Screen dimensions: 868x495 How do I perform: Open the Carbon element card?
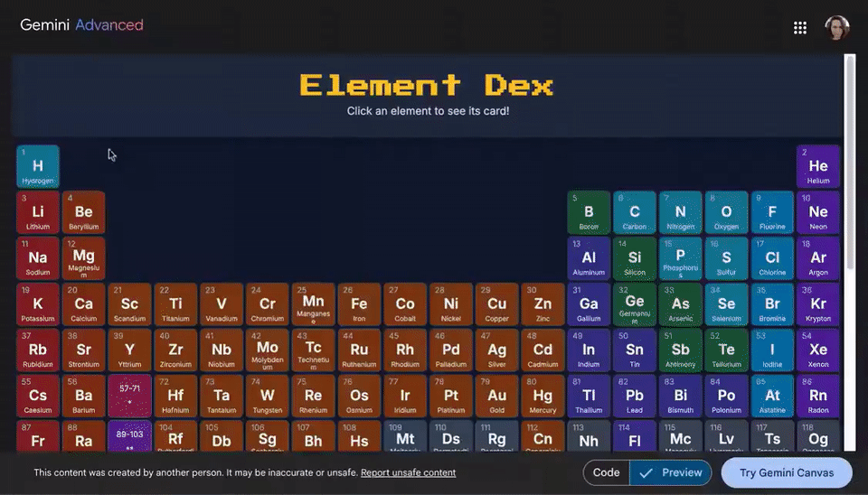point(635,212)
